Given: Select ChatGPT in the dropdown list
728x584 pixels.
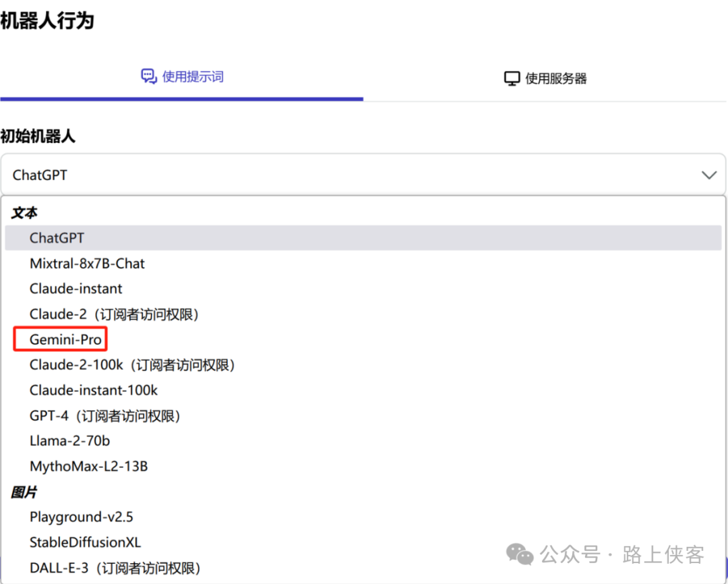Looking at the screenshot, I should click(363, 238).
